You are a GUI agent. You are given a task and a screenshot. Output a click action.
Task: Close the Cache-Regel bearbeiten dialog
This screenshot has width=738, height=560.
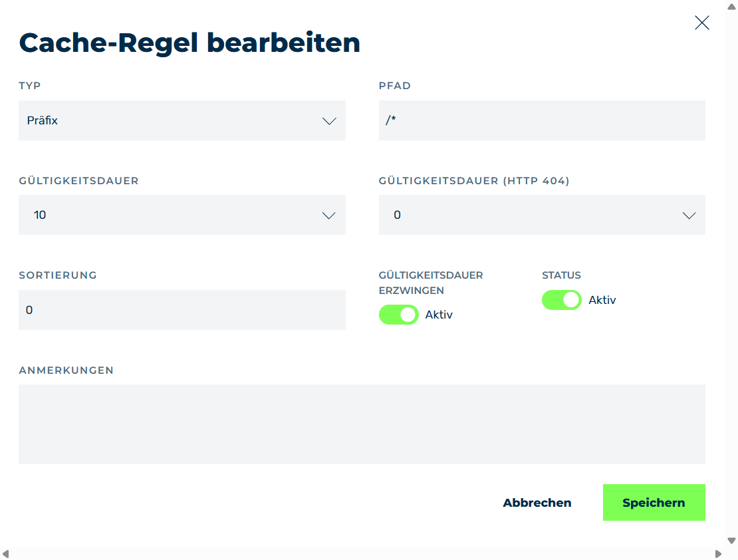pos(701,23)
